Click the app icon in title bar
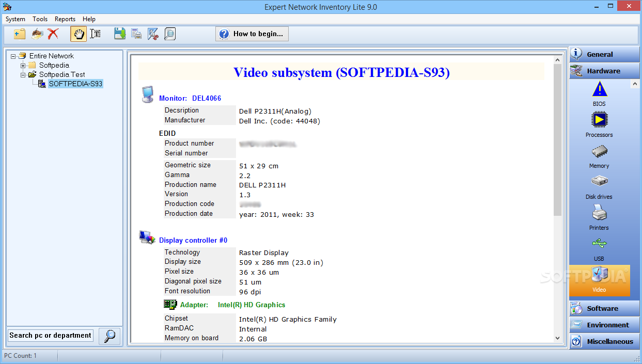642x364 pixels. tap(7, 7)
